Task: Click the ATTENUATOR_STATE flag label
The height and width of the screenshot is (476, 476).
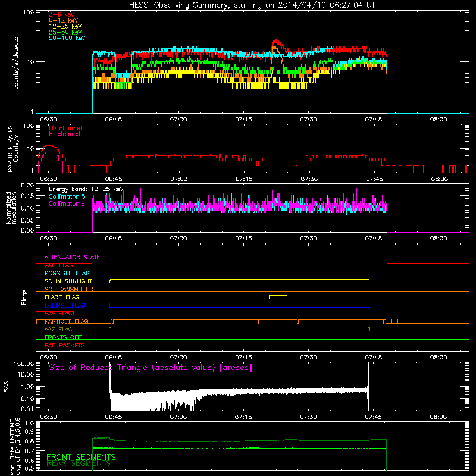Action: click(x=72, y=257)
